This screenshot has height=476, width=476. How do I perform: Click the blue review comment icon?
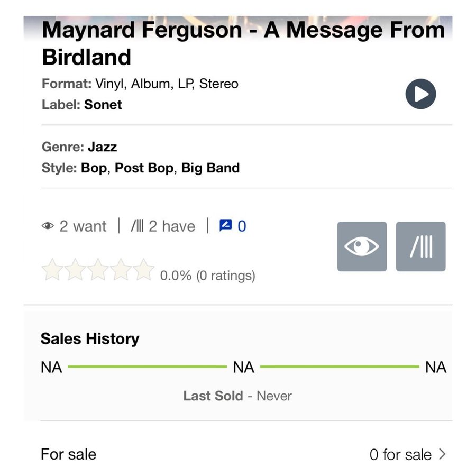[x=225, y=225]
